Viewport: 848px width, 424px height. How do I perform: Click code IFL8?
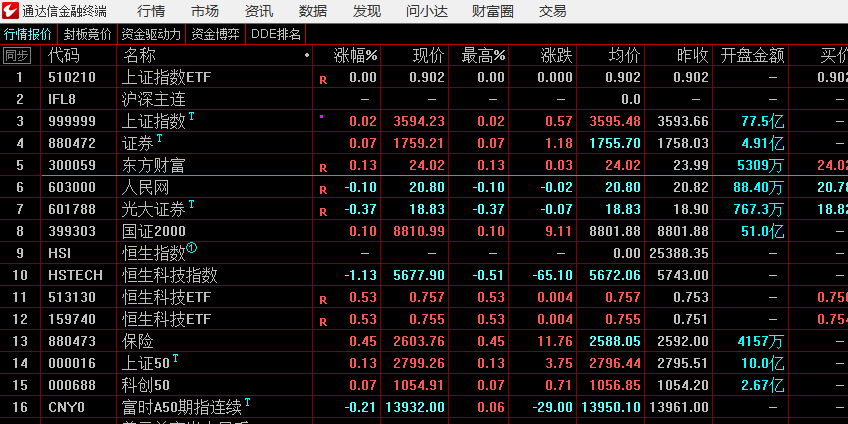tap(64, 100)
